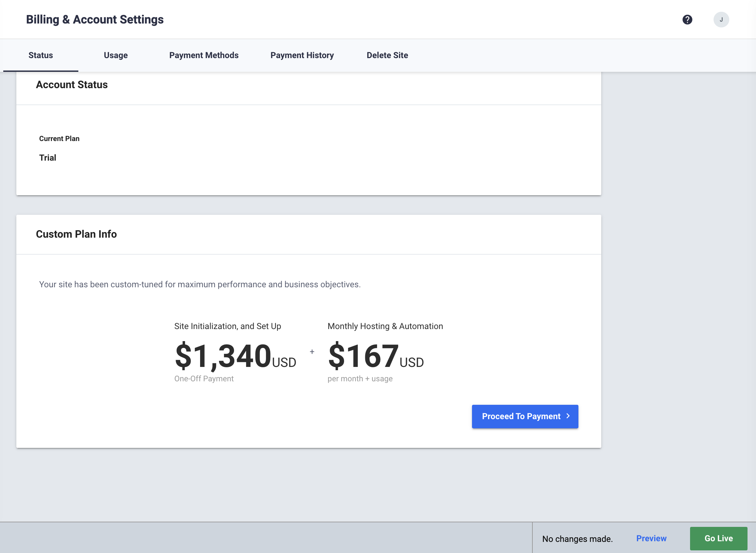Screen dimensions: 756x553
Task: Click the Account Status heading
Action: [71, 85]
